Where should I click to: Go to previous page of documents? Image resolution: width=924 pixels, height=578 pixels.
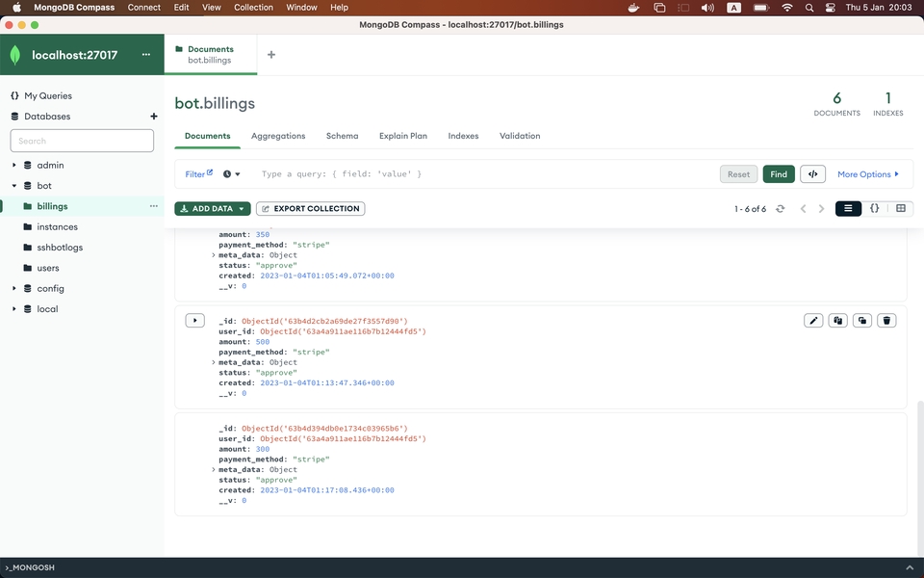[x=803, y=209]
